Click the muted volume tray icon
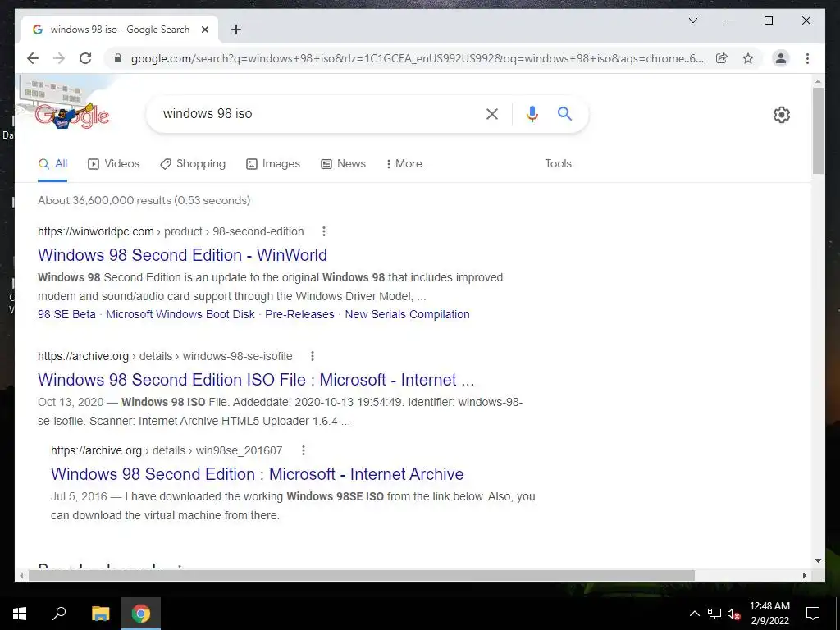Viewport: 840px width, 630px height. click(733, 614)
